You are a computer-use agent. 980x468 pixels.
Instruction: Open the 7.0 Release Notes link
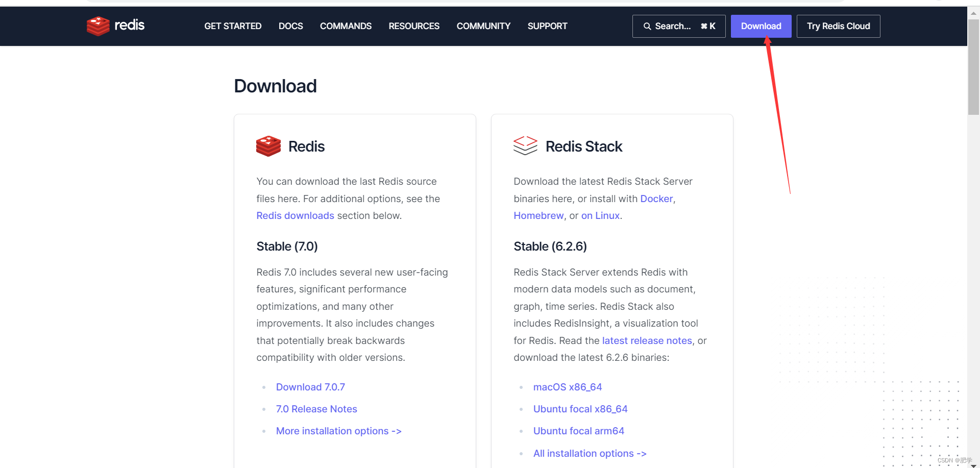point(316,409)
